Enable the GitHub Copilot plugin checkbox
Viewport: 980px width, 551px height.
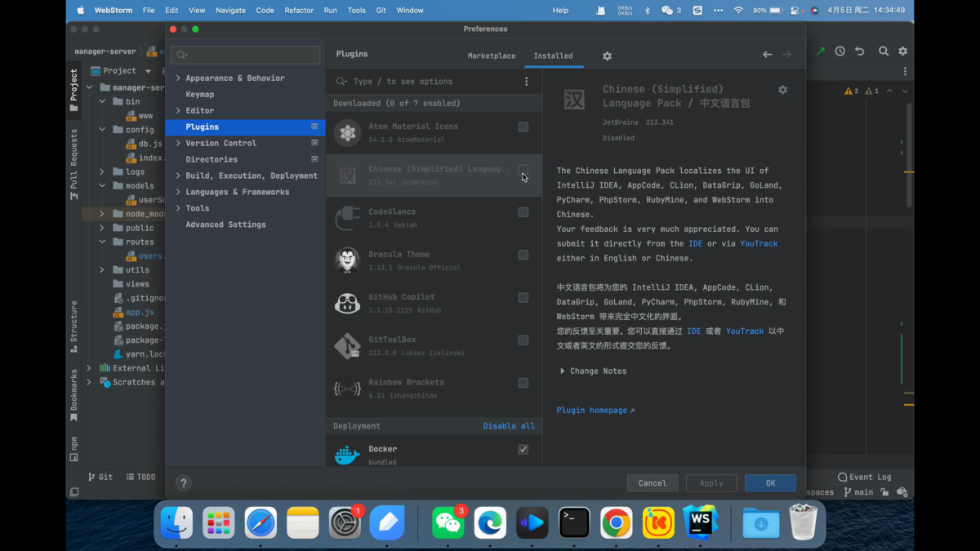[x=523, y=298]
